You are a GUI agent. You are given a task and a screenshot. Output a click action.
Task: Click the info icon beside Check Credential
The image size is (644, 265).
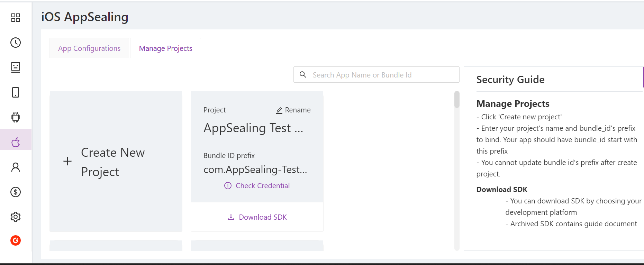pos(228,186)
